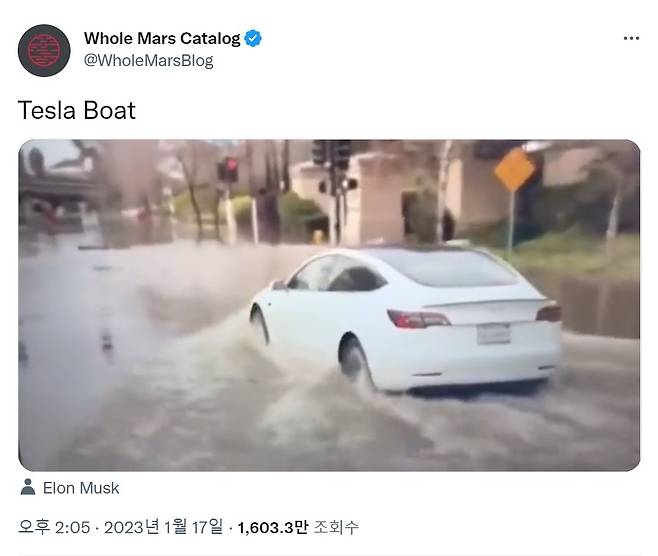
Task: Open the Whole Mars Catalog profile avatar
Action: 44,50
